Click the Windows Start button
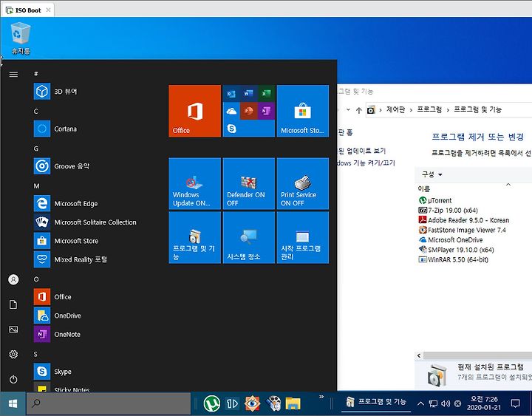This screenshot has width=532, height=416. [x=13, y=403]
